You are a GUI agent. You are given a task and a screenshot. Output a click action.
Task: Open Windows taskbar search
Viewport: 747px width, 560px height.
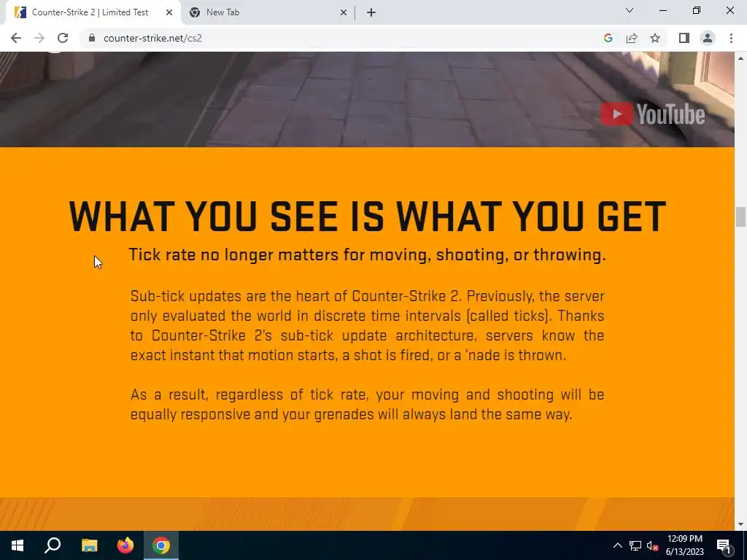pos(53,545)
